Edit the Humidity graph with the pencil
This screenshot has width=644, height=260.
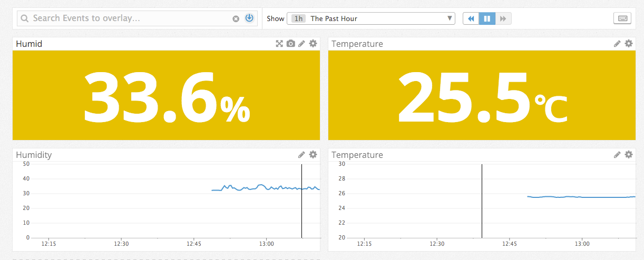301,155
